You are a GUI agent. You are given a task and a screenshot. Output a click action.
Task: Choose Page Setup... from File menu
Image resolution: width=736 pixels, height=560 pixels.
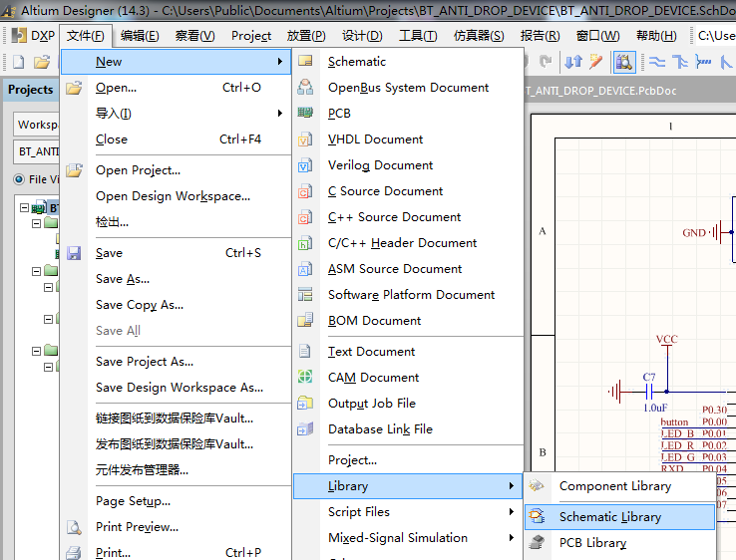point(177,501)
